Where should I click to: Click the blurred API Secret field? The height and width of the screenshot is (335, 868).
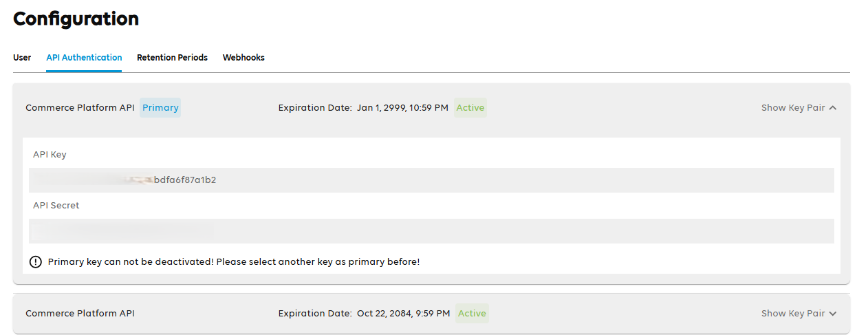point(431,231)
